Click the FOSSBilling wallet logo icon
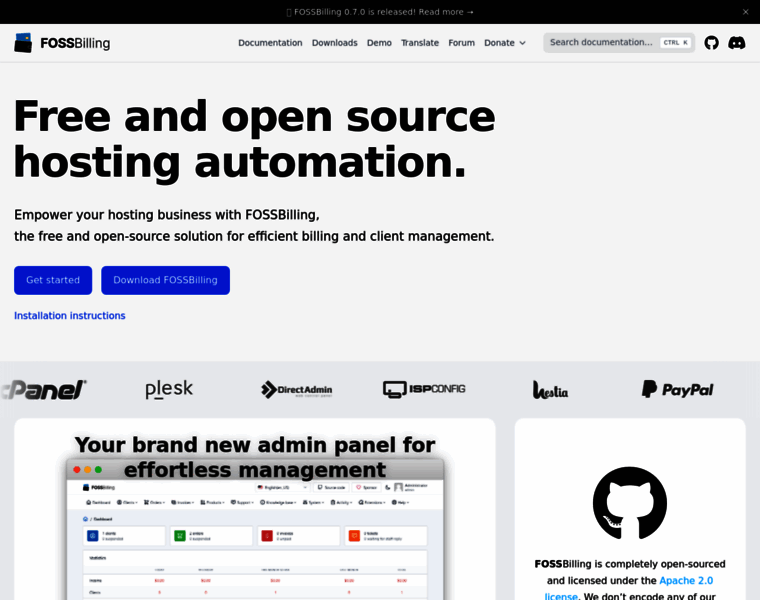This screenshot has width=760, height=600. coord(23,43)
